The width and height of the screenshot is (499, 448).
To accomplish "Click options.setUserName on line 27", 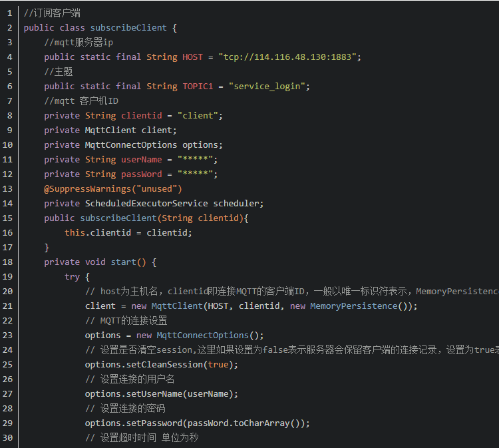I will pos(134,394).
